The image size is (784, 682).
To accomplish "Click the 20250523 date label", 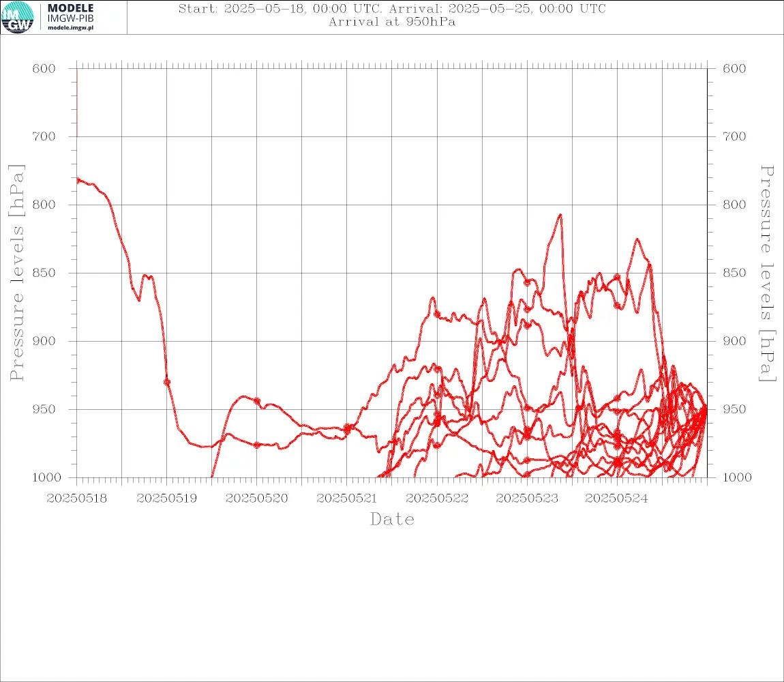I will pos(527,499).
